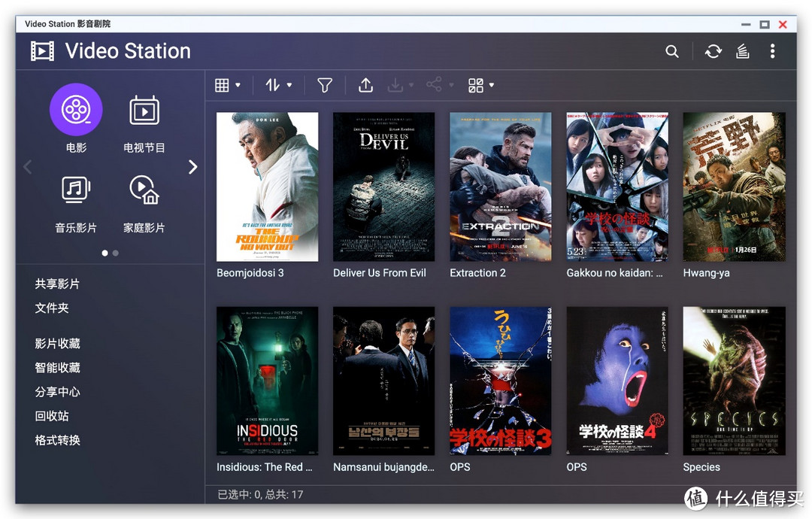Viewport: 812px width, 519px height.
Task: Minimize the Video Station window
Action: 746,24
